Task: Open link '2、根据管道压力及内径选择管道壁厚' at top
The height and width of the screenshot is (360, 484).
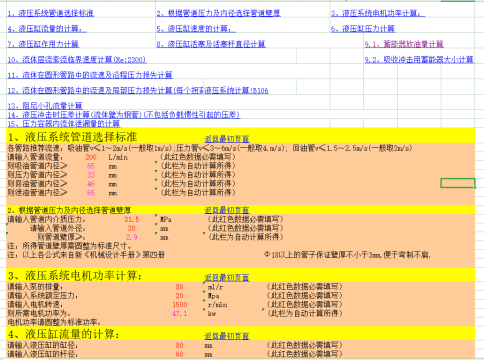Action: point(219,13)
